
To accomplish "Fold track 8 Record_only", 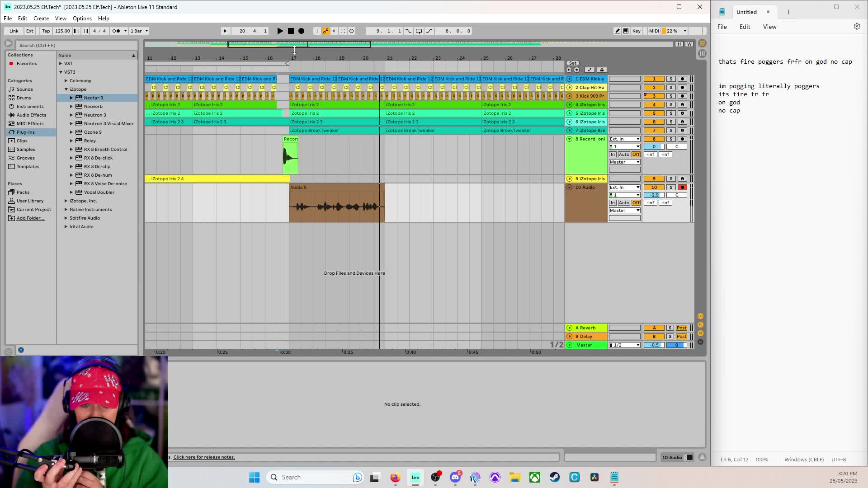I will (569, 139).
